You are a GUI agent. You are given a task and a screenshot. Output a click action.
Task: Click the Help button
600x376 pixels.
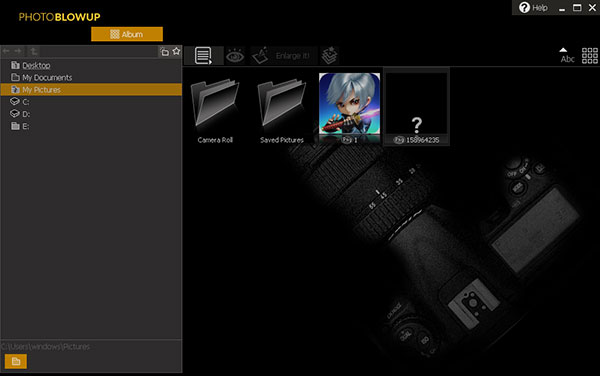(x=533, y=8)
